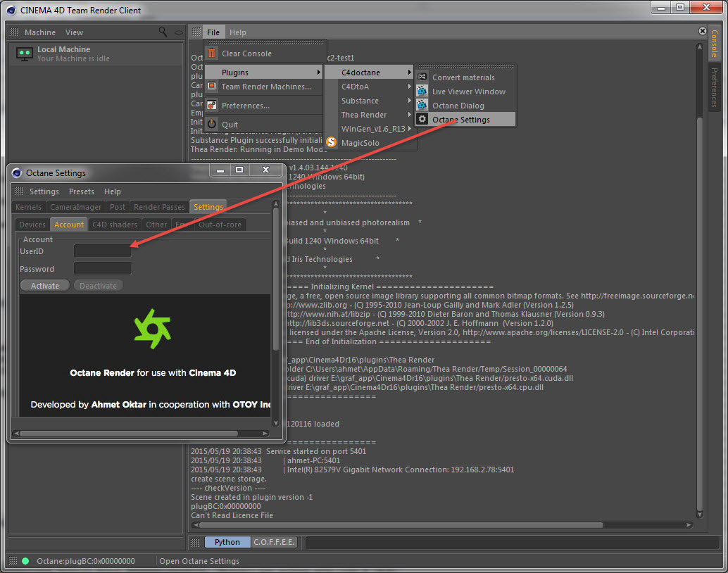Switch to the Other sub-tab
The image size is (728, 573).
tap(156, 225)
